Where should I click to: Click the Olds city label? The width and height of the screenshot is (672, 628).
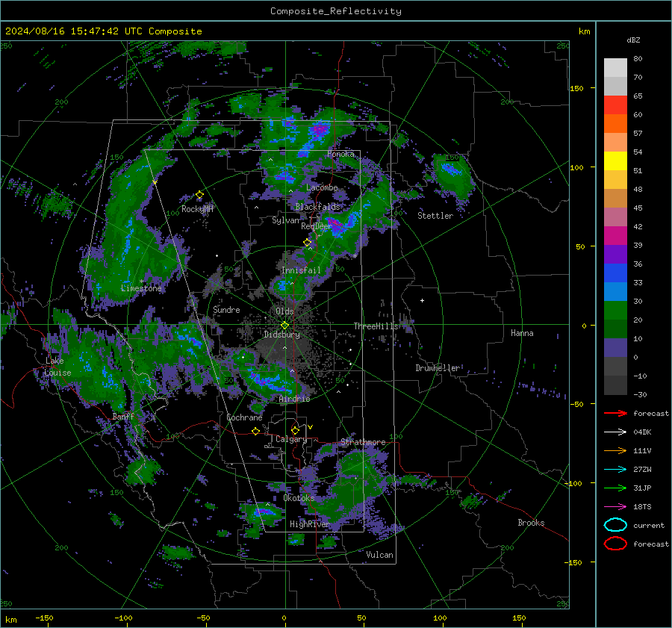click(x=284, y=311)
